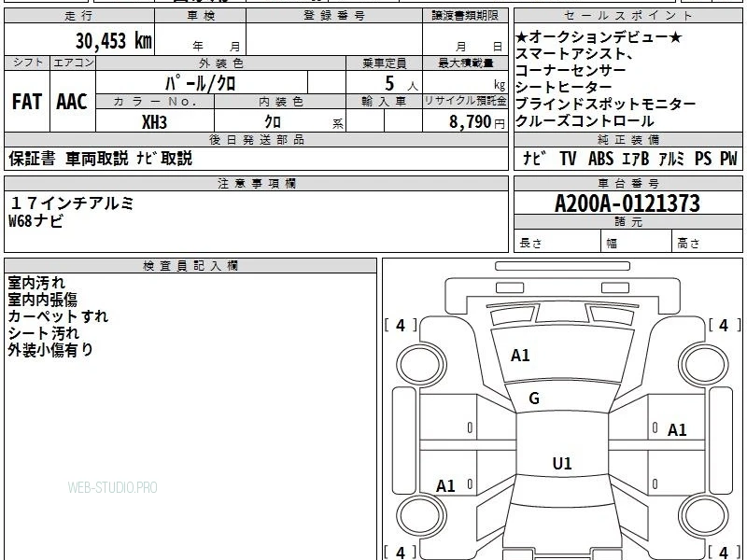Select the note "17インチアルミ"
The width and height of the screenshot is (747, 560).
[72, 203]
